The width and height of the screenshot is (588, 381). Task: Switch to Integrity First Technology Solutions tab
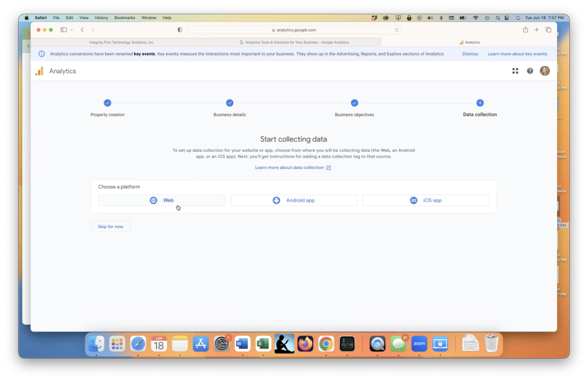[118, 43]
